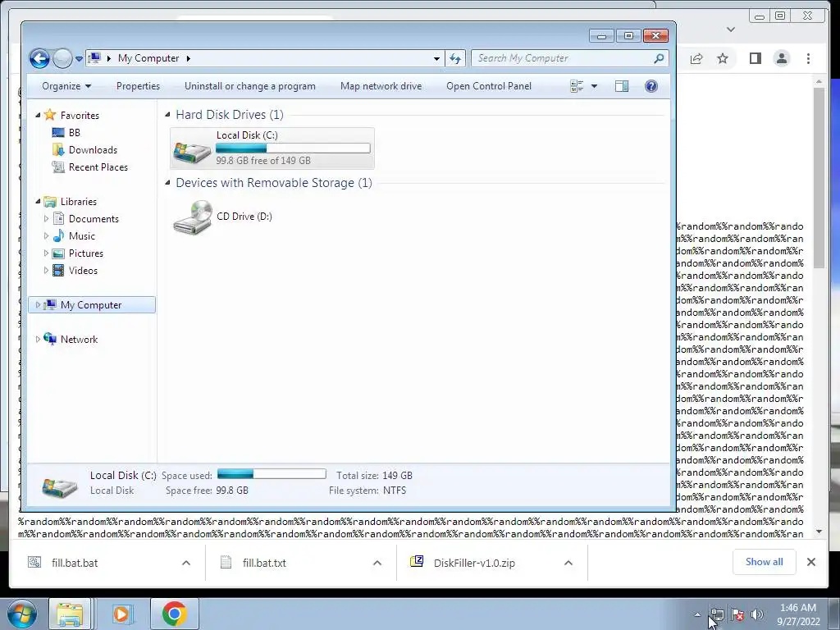This screenshot has width=840, height=630.
Task: Open the Organize menu
Action: tap(66, 86)
